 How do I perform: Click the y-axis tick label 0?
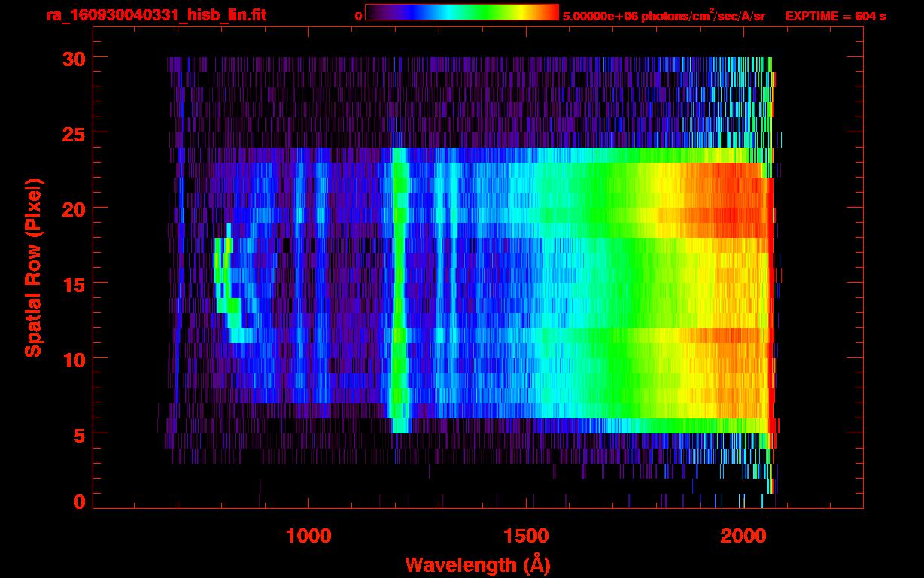79,501
